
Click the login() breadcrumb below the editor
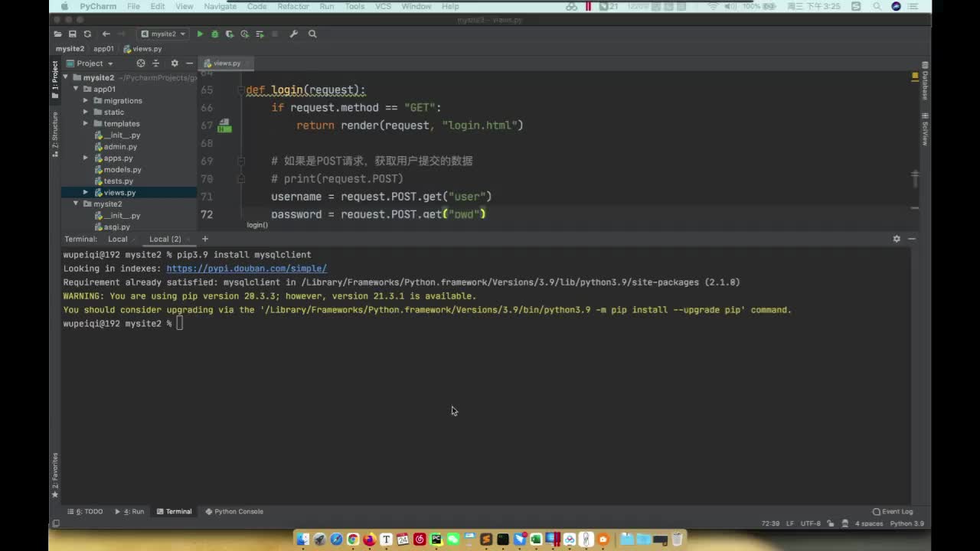[257, 225]
